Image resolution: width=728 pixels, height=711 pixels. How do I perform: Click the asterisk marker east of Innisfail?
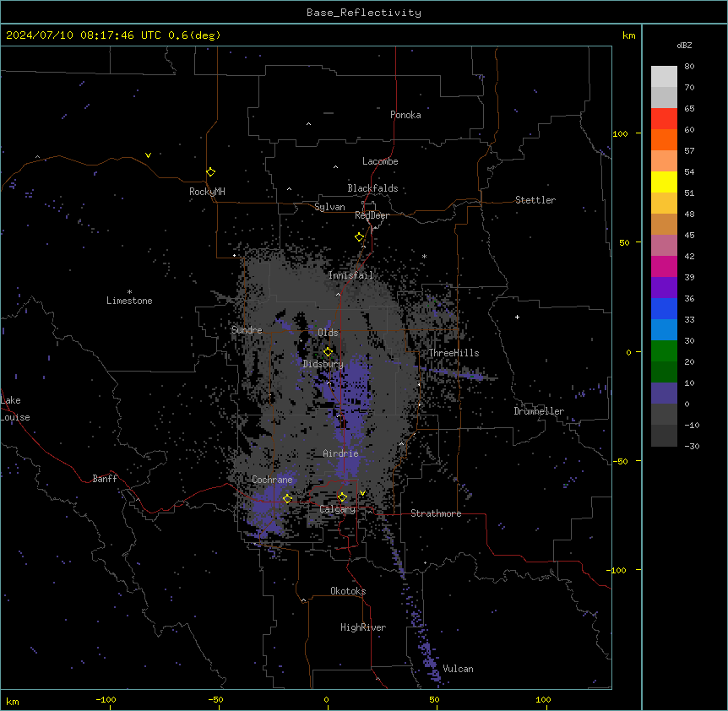[424, 256]
